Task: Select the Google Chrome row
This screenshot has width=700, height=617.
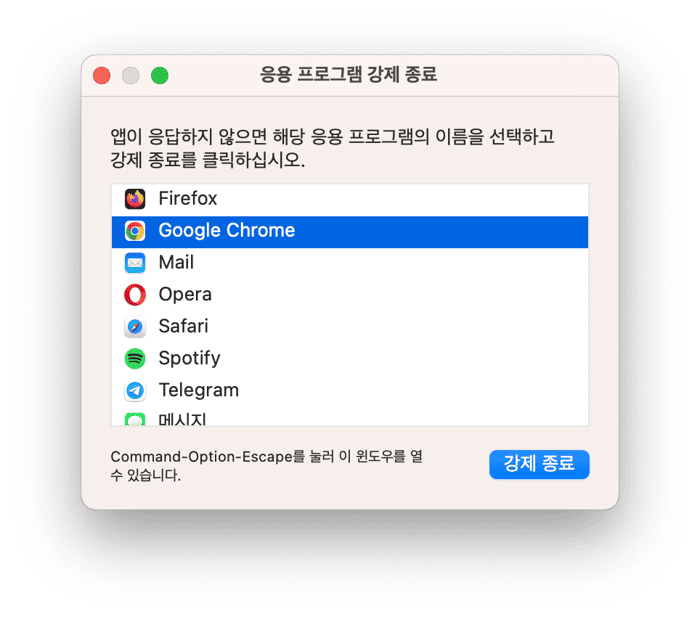Action: click(350, 232)
